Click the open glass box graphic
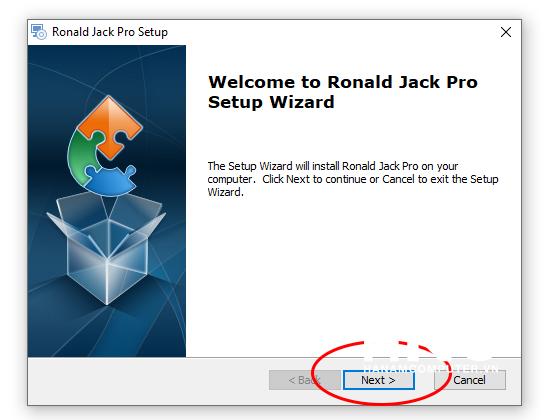 [x=106, y=248]
